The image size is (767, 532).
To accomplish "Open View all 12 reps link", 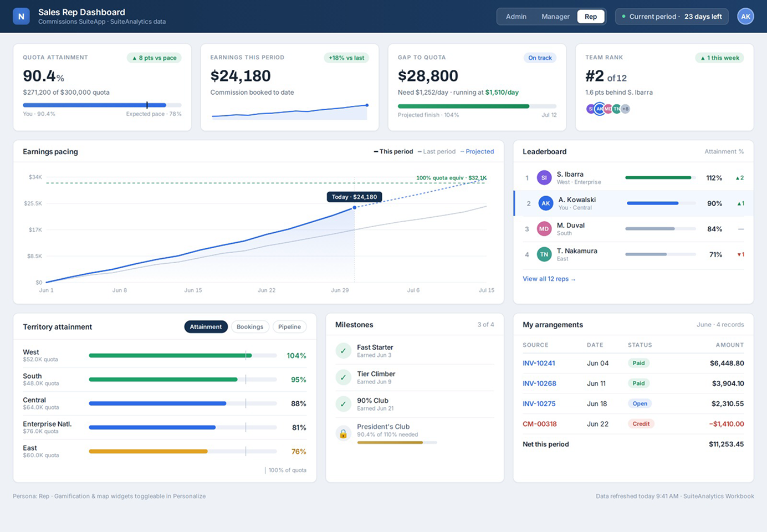I will 549,279.
